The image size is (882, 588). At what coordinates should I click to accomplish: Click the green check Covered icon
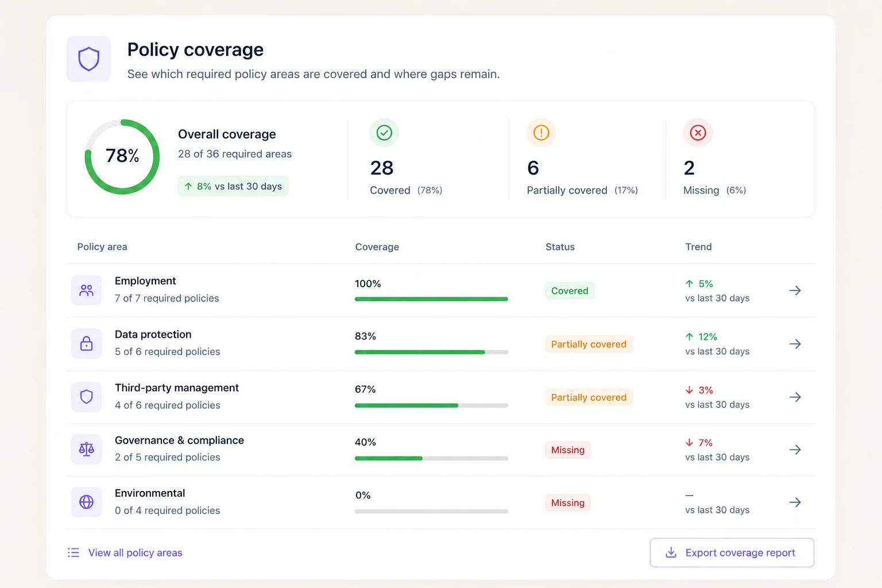coord(384,133)
